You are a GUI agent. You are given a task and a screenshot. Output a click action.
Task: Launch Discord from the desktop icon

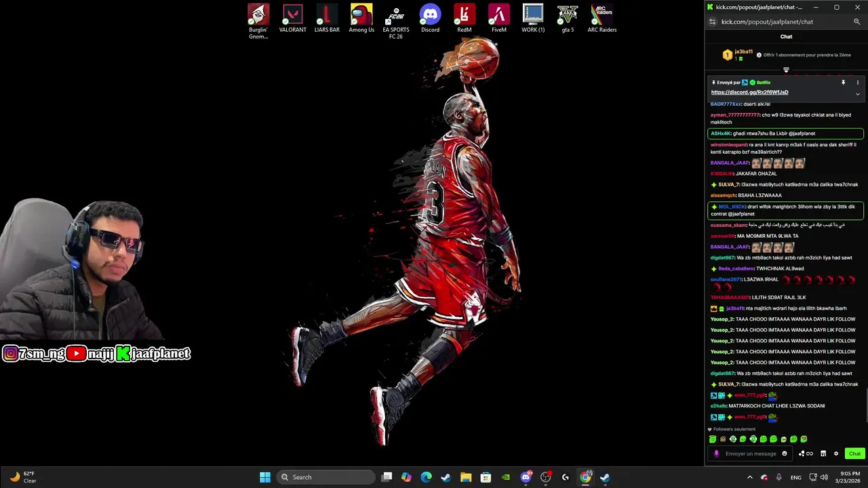(430, 19)
